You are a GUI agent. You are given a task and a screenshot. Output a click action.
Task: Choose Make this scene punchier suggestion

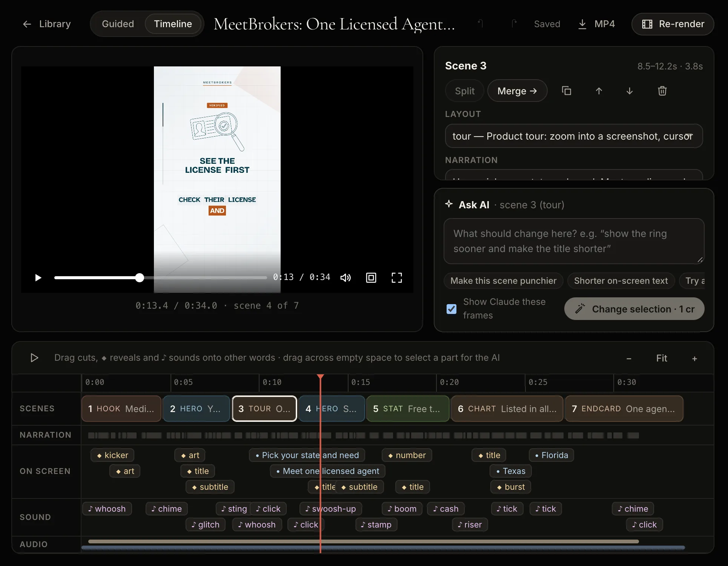pos(504,281)
